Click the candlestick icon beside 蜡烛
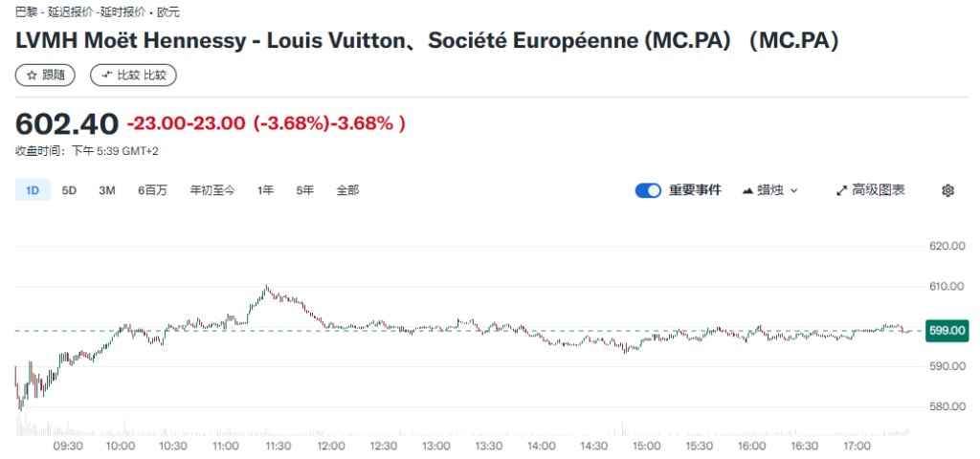The image size is (980, 459). click(748, 190)
